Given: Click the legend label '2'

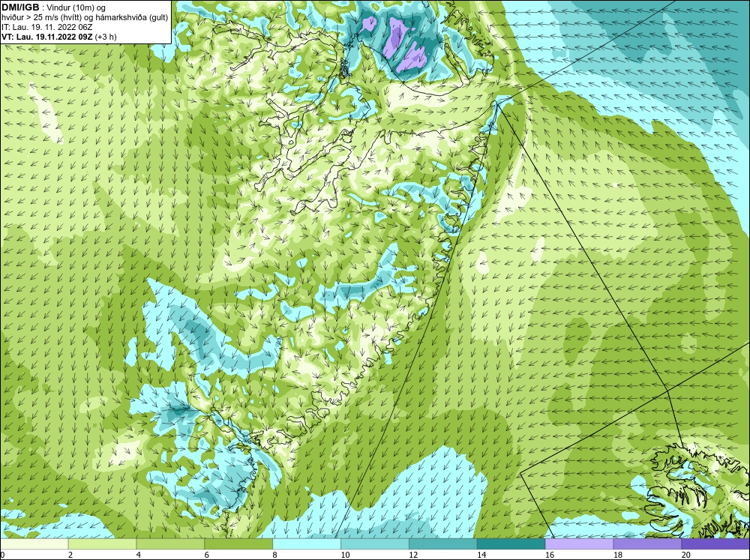Looking at the screenshot, I should point(70,555).
